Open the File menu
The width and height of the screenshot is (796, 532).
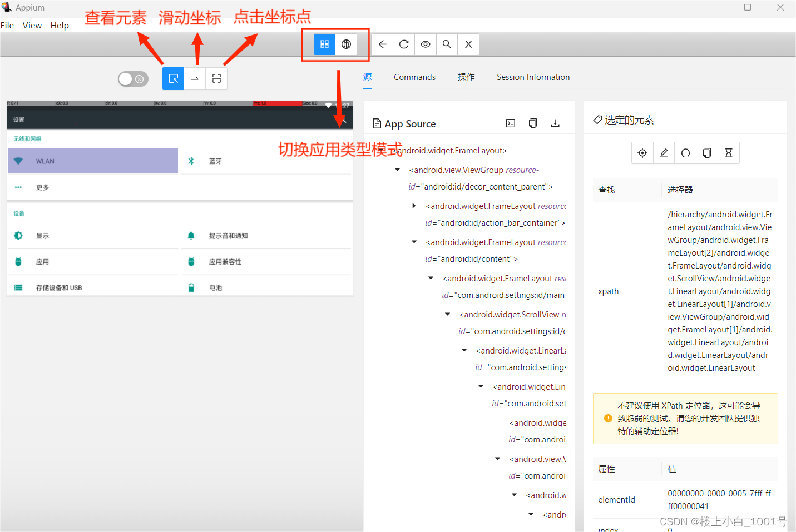pyautogui.click(x=7, y=25)
